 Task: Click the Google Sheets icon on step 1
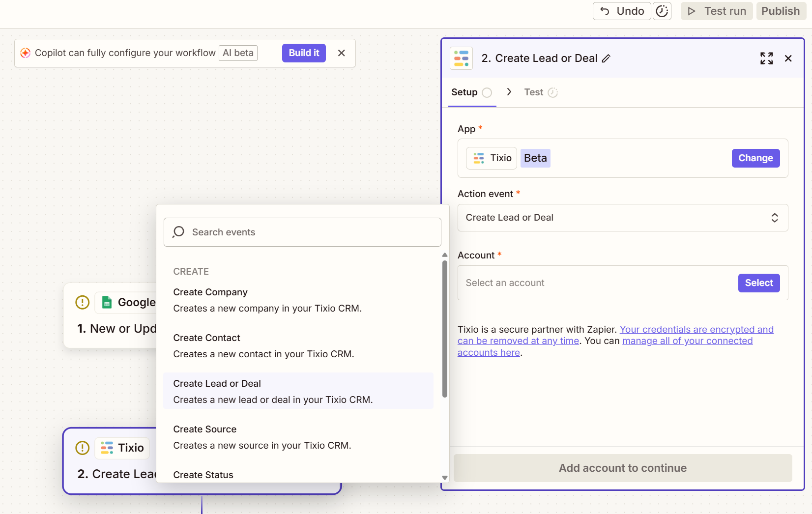click(x=107, y=302)
